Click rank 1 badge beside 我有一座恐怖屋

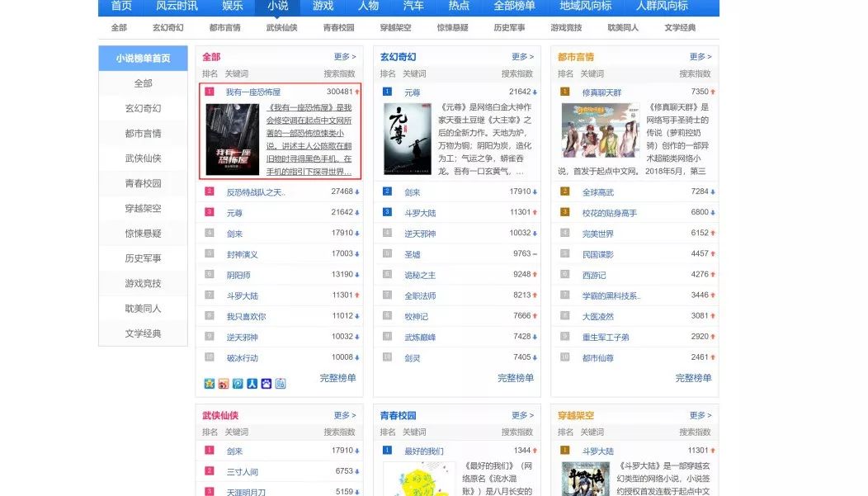[x=210, y=92]
